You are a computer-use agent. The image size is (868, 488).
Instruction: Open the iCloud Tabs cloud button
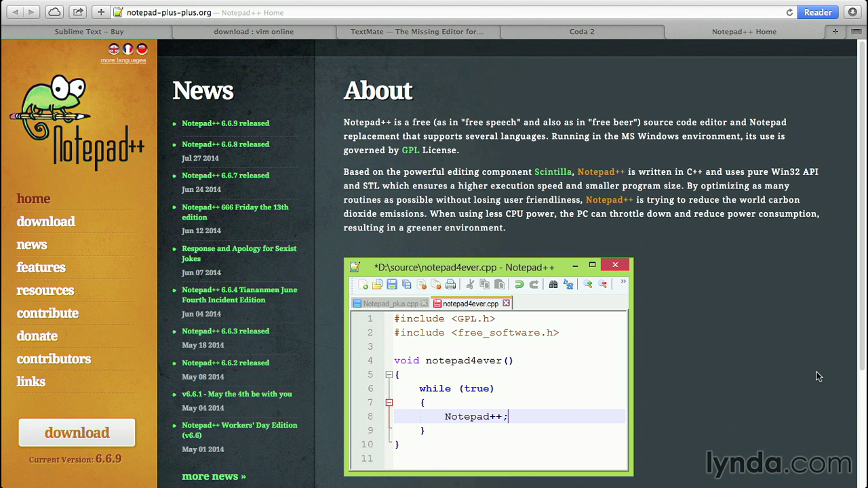tap(54, 12)
